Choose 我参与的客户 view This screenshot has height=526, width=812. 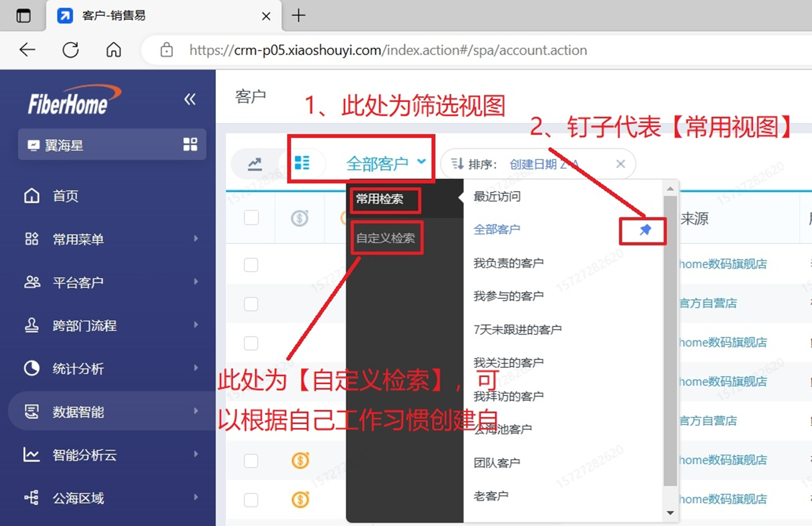click(508, 296)
